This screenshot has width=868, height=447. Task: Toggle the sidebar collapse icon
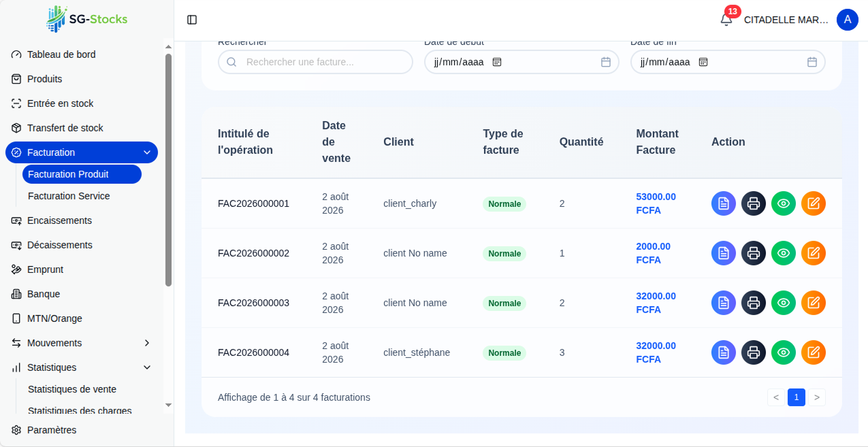(x=192, y=20)
